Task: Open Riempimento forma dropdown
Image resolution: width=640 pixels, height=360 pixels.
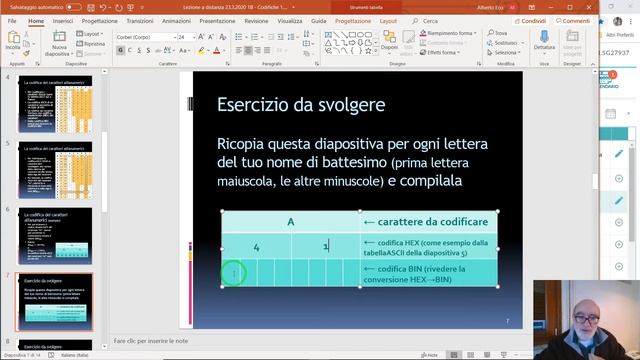Action: point(449,33)
